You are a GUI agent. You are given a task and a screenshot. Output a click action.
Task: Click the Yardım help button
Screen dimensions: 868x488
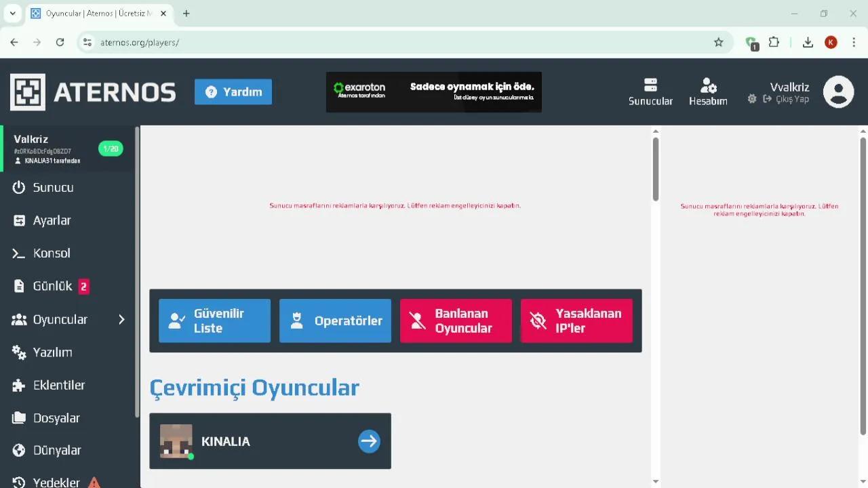point(233,92)
